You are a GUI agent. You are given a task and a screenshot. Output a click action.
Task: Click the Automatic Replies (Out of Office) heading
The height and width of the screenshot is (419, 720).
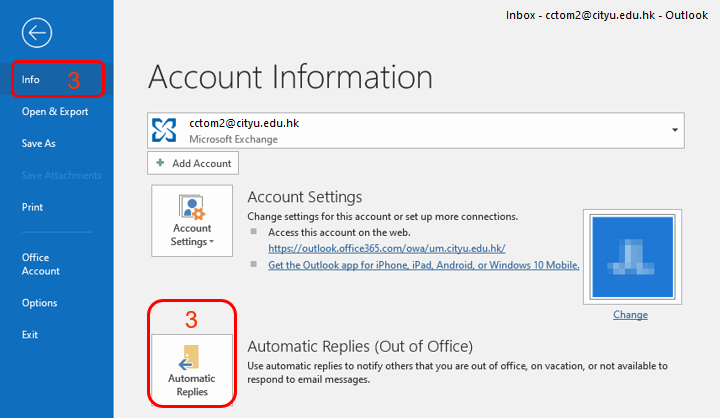pos(359,346)
